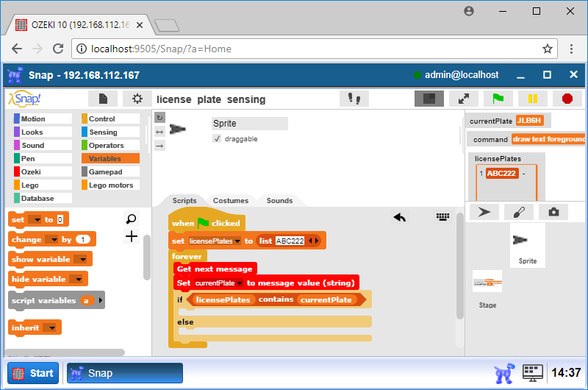This screenshot has height=390, width=588.
Task: Select the Control block category
Action: (x=111, y=118)
